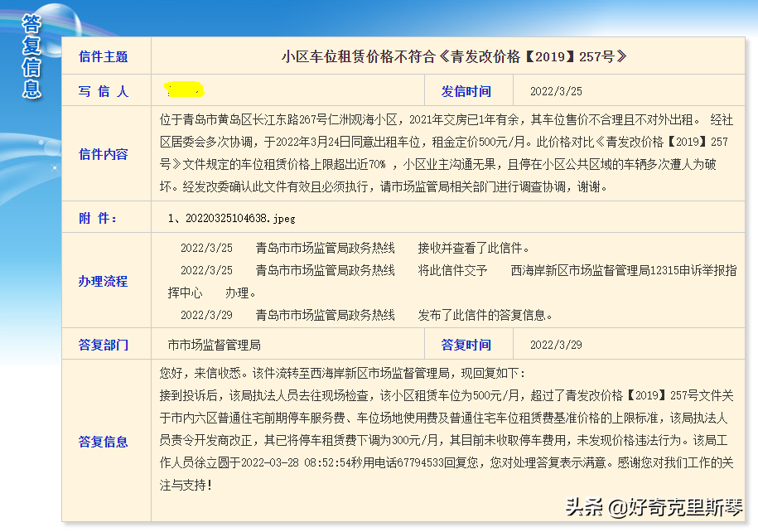This screenshot has height=532, width=758.
Task: Click the 答复时间 label
Action: (x=466, y=345)
